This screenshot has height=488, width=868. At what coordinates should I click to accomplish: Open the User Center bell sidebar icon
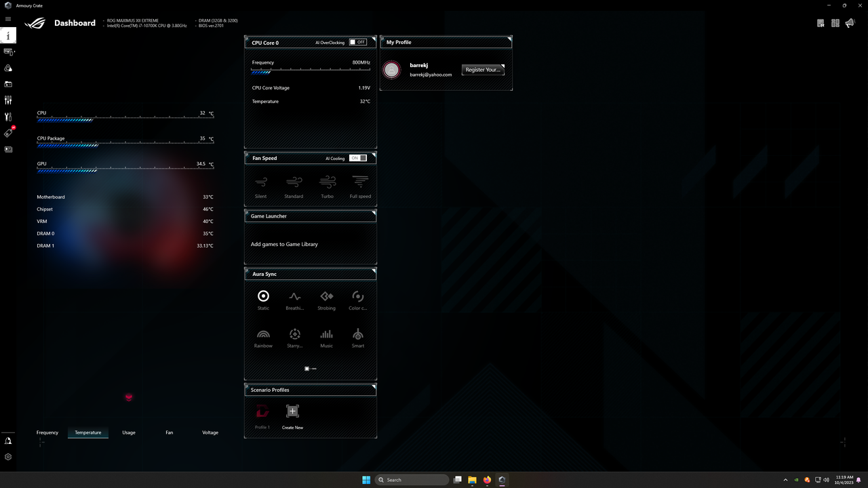coord(8,441)
